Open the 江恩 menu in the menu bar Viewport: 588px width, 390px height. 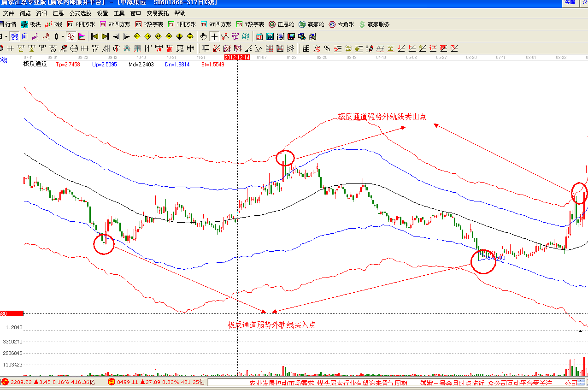tap(58, 13)
